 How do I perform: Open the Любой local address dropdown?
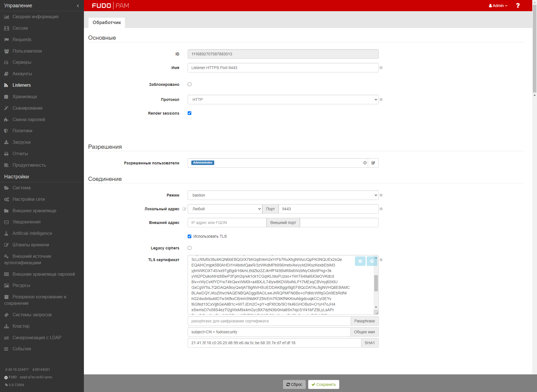[225, 209]
